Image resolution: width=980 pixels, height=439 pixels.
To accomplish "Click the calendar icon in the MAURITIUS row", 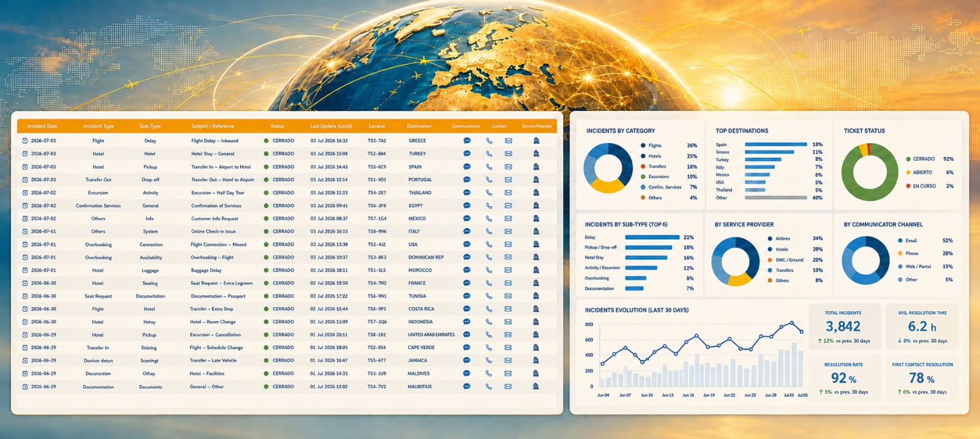I will (x=25, y=386).
